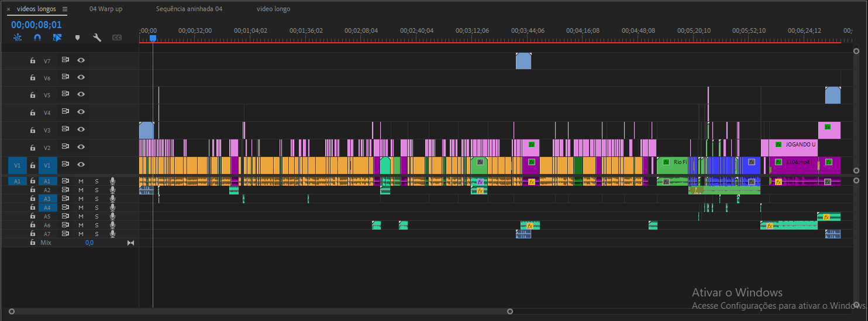Lock the V5 video track
Screen dimensions: 868x321
(x=33, y=95)
